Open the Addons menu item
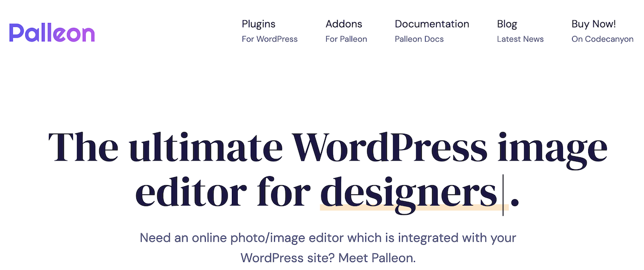The height and width of the screenshot is (270, 644). pyautogui.click(x=344, y=24)
